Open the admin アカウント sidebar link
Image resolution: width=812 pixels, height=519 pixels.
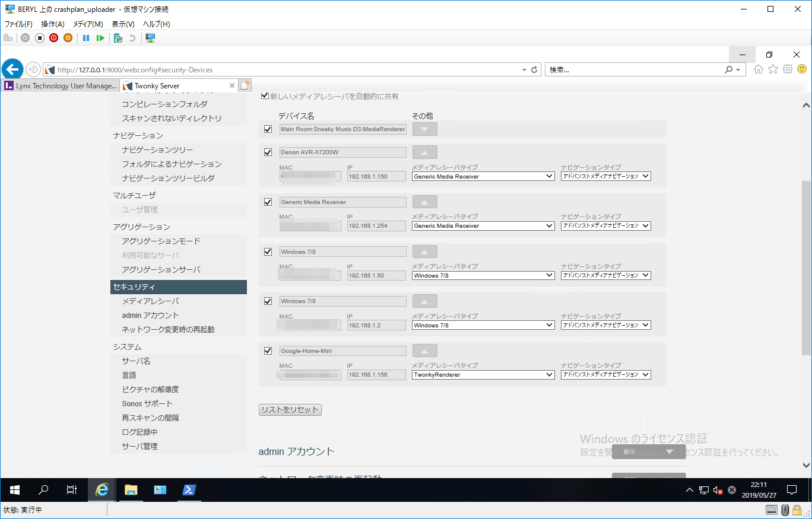click(x=150, y=316)
